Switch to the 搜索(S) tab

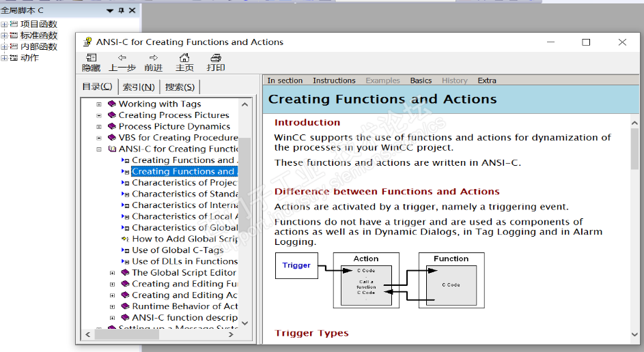(180, 87)
